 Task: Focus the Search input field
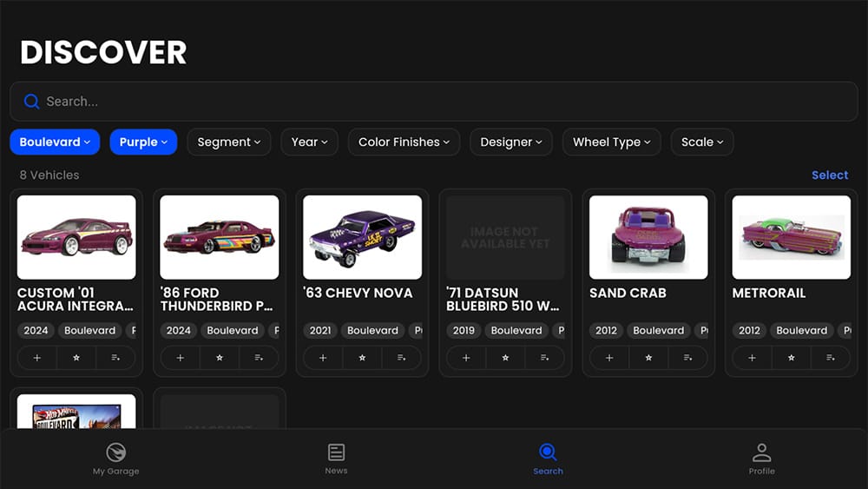pyautogui.click(x=434, y=102)
